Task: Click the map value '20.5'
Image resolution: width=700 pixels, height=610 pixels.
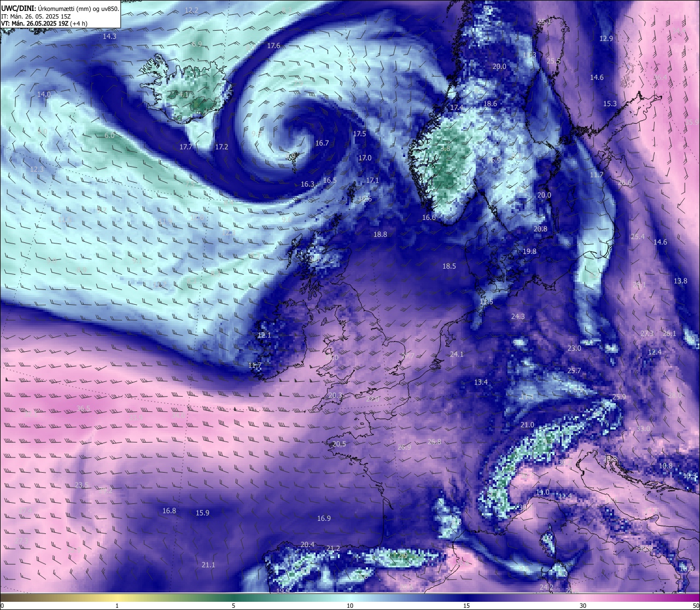Action: (x=339, y=444)
